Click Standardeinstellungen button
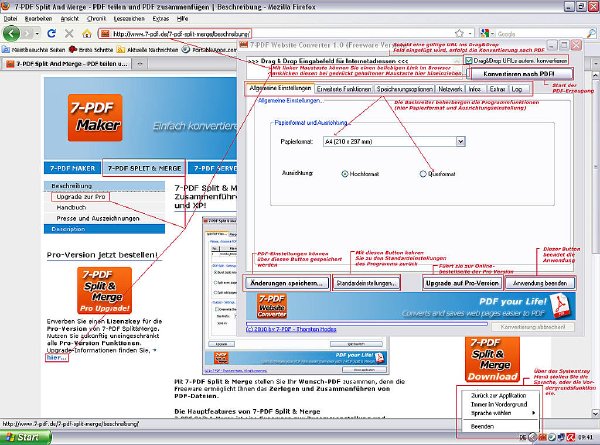600x445 pixels. point(367,284)
